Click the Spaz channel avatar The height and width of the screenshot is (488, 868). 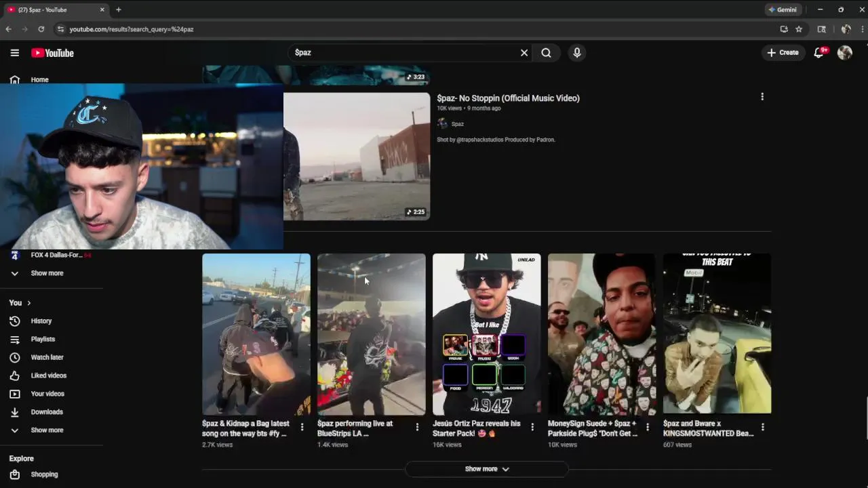tap(442, 123)
